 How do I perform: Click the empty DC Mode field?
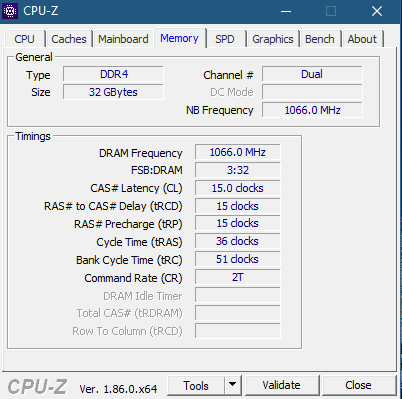click(312, 92)
